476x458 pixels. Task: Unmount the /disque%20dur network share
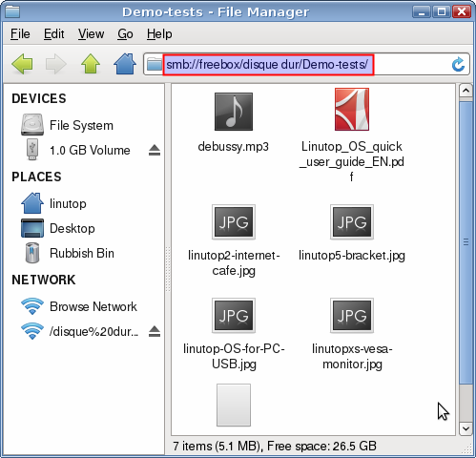click(155, 331)
